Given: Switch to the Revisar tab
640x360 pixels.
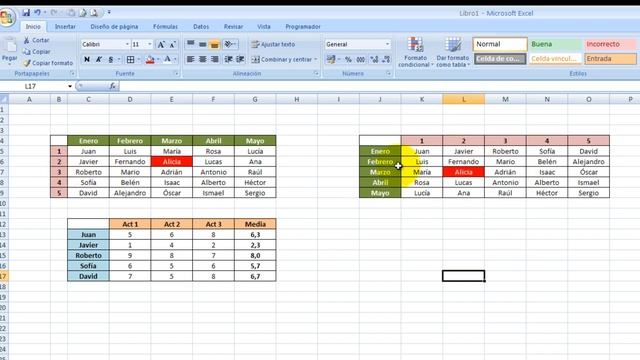Looking at the screenshot, I should [x=233, y=27].
